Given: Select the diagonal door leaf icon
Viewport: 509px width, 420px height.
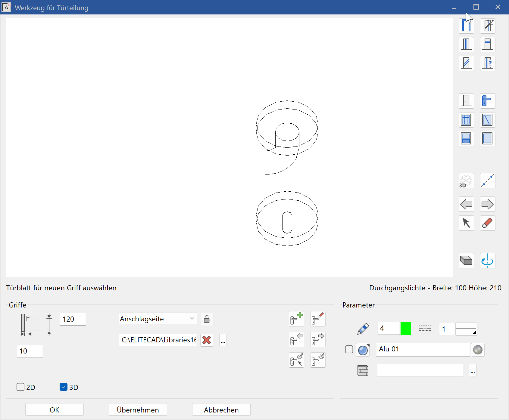Looking at the screenshot, I should coord(466,63).
